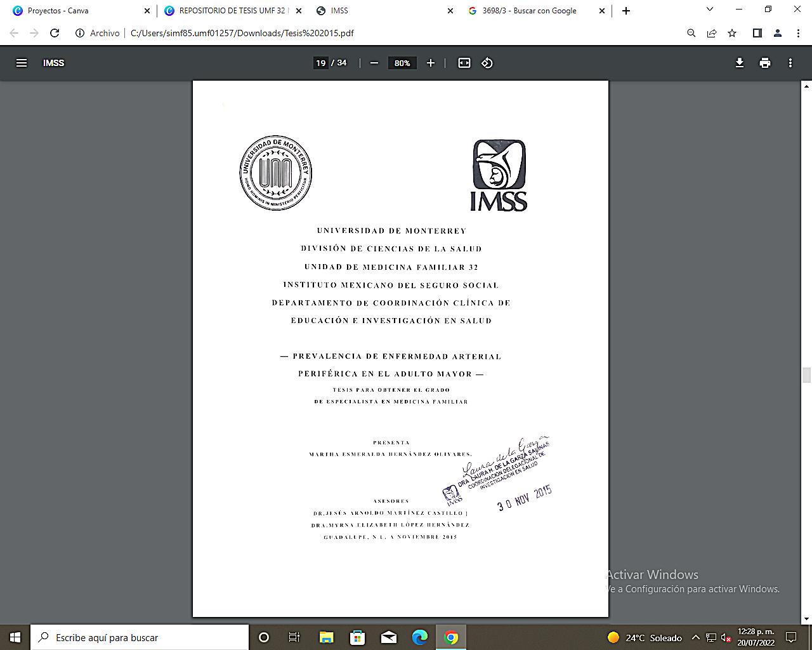Open the clock and date 20/07/2022
The image size is (812, 650).
point(756,637)
